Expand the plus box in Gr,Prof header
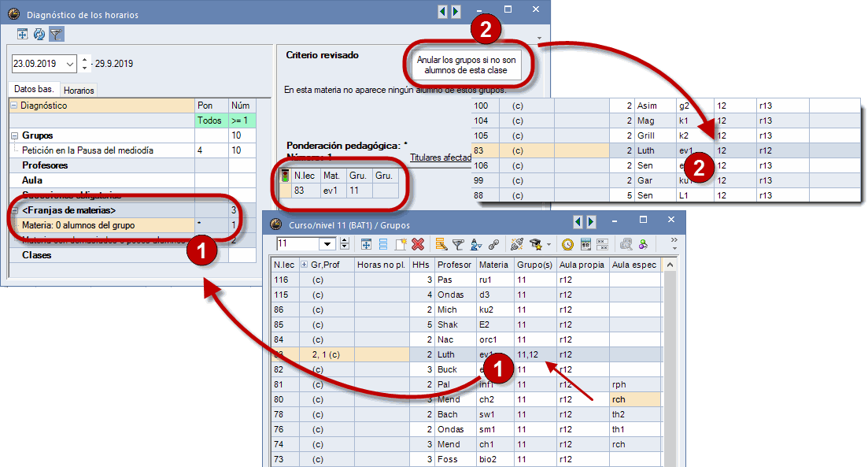 [304, 265]
